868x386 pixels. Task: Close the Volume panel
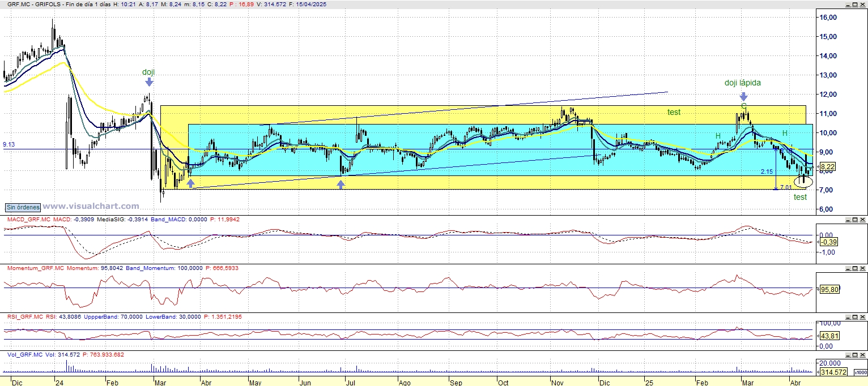click(862, 354)
